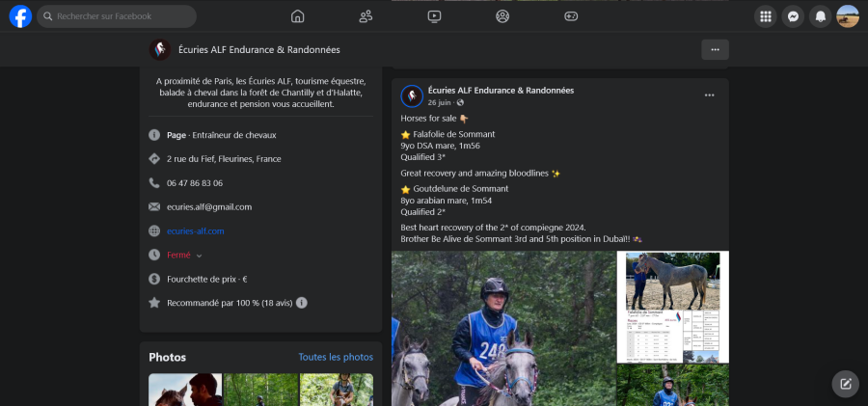Open Toutes les photos link

[336, 357]
